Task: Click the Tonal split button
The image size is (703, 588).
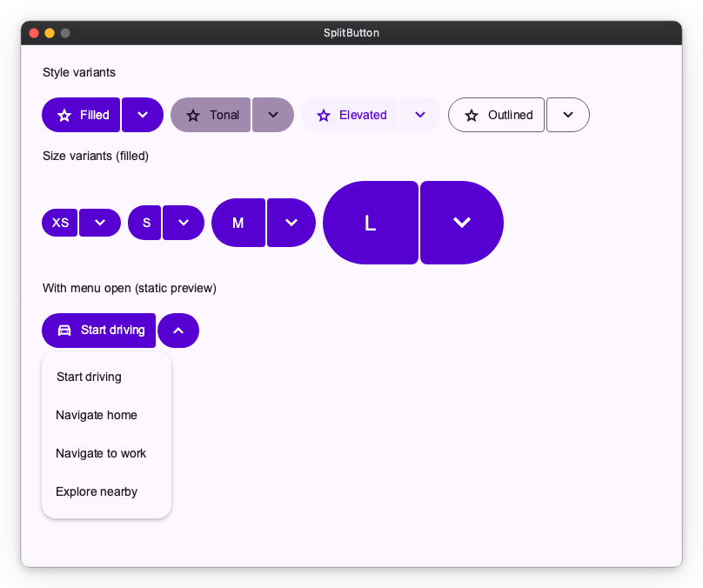Action: pyautogui.click(x=211, y=115)
